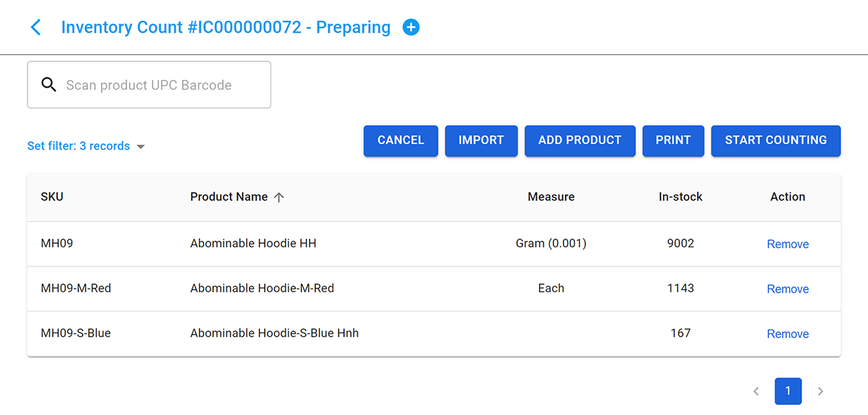Click the magnifier search icon
This screenshot has width=868, height=415.
[x=48, y=85]
